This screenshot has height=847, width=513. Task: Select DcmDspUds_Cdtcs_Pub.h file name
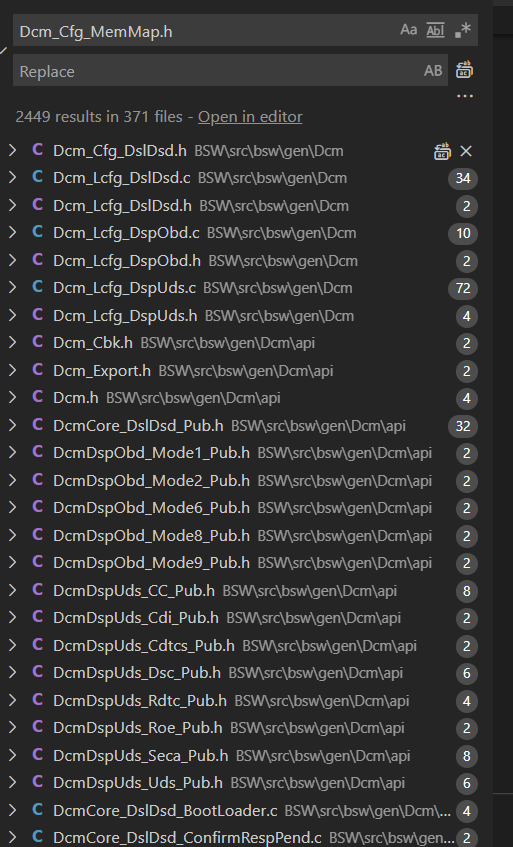[x=144, y=646]
